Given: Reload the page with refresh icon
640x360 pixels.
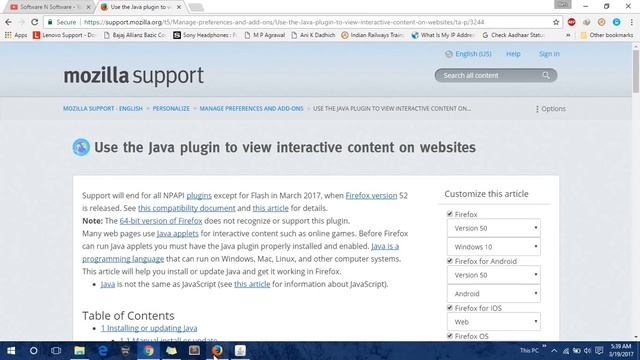Looking at the screenshot, I should [x=35, y=22].
